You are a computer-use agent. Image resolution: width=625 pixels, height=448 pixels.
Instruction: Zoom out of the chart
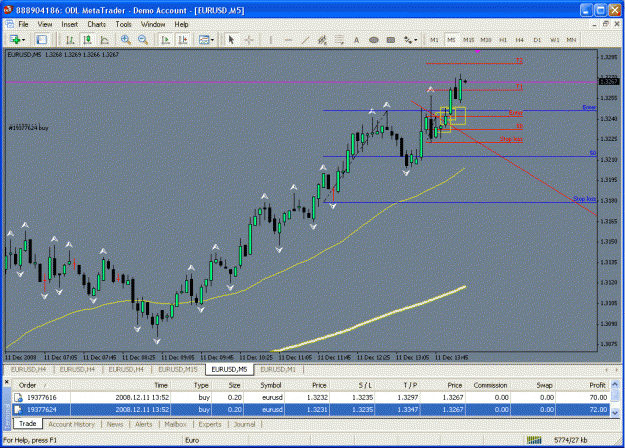point(143,39)
